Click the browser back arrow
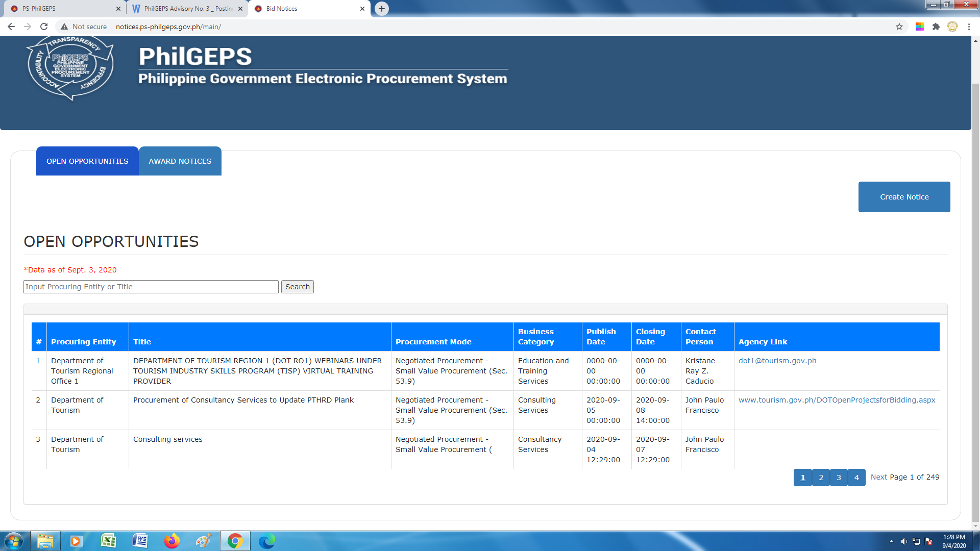The image size is (980, 551). (x=11, y=27)
